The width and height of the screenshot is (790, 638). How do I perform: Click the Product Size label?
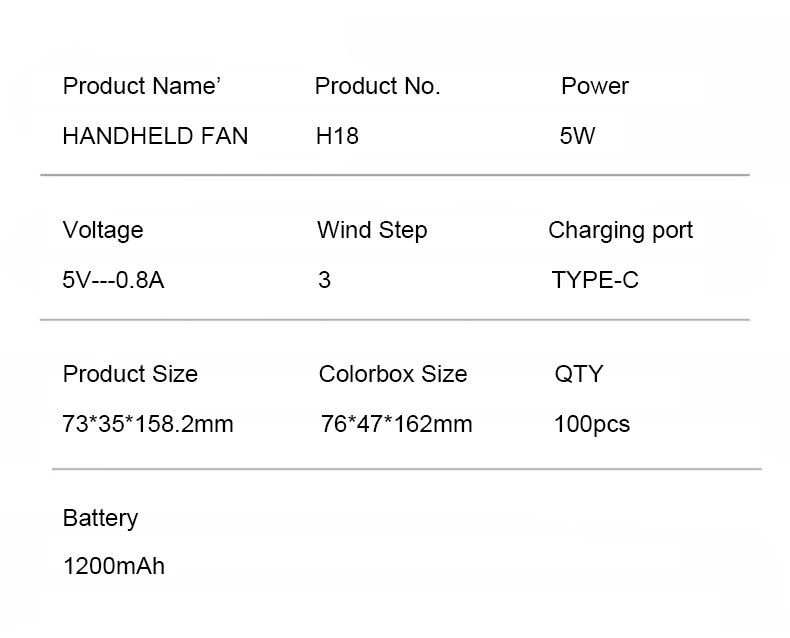click(130, 374)
